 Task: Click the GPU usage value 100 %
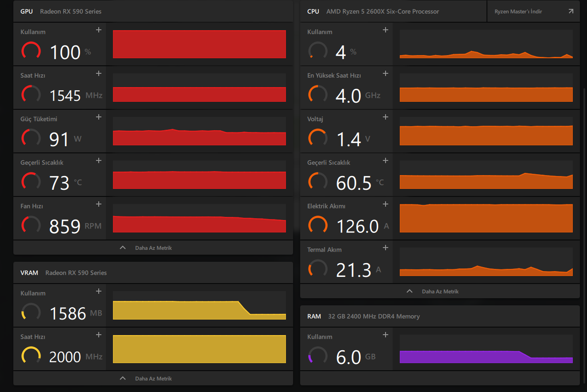70,52
